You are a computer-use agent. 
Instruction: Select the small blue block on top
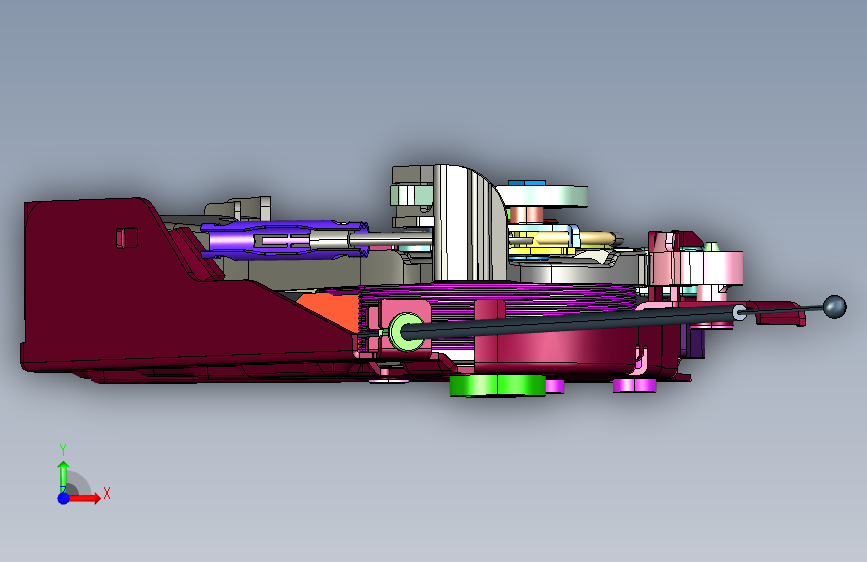pos(526,183)
